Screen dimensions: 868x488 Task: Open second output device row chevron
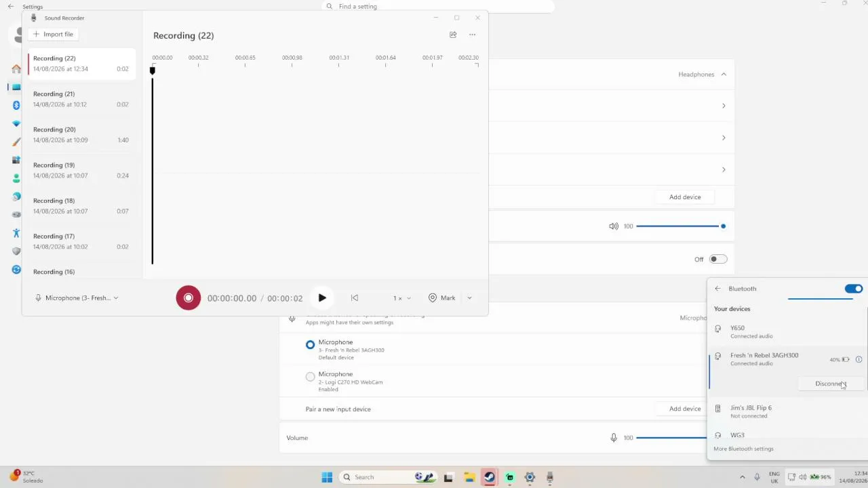(724, 138)
